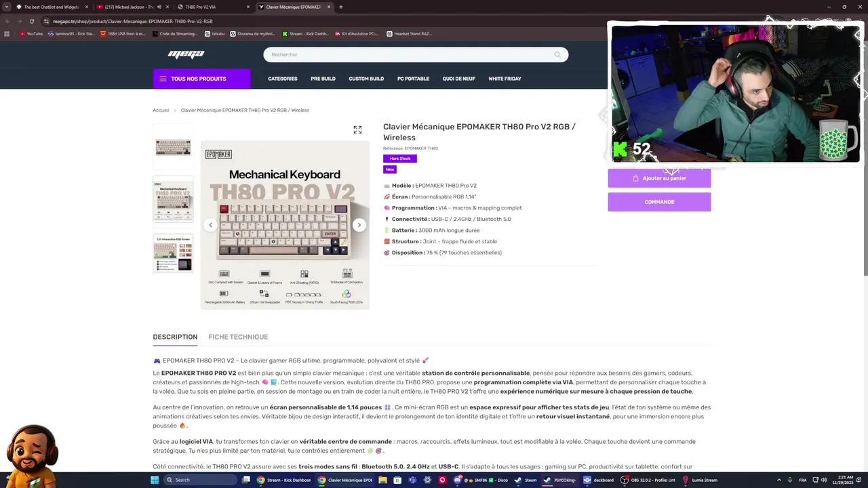Reload the page in the browser
Screen dimensions: 868x488
pos(32,21)
